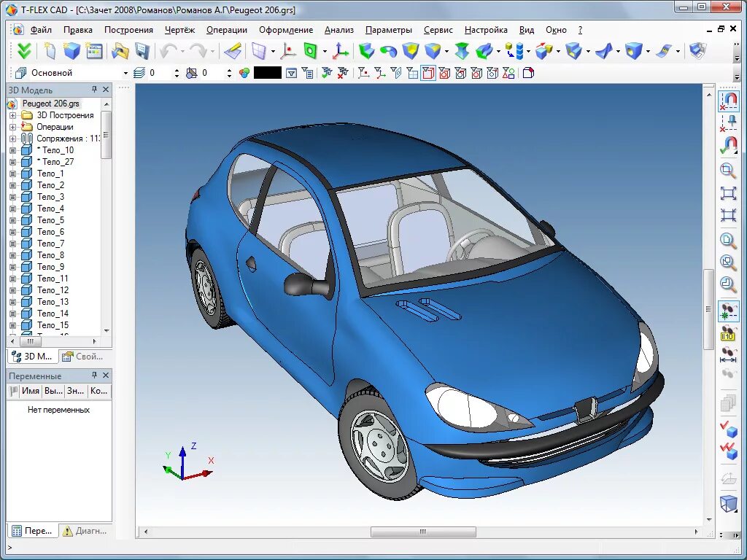The image size is (747, 560).
Task: Select the Boolean operation icon
Action: pos(411,50)
